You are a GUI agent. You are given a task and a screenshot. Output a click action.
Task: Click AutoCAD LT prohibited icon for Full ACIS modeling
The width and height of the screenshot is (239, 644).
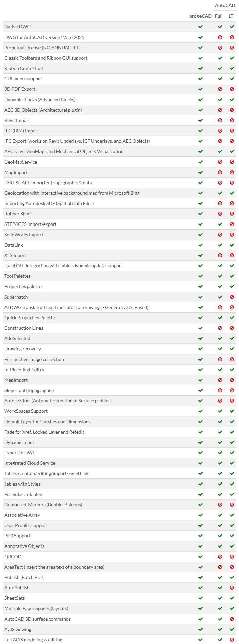coord(232,640)
